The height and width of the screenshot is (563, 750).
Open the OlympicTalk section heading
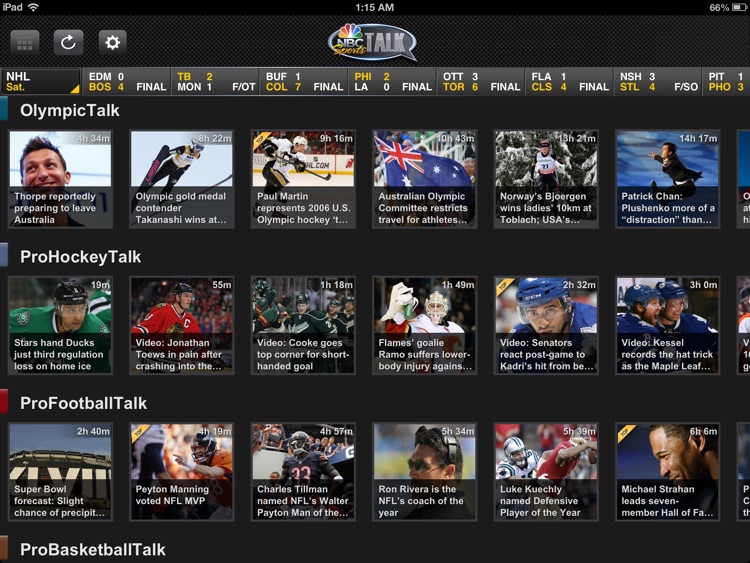(70, 110)
